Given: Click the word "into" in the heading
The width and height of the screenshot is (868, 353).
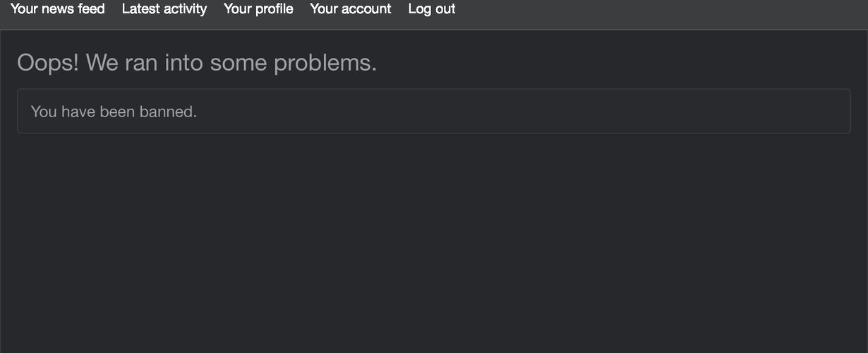Looking at the screenshot, I should pos(183,63).
